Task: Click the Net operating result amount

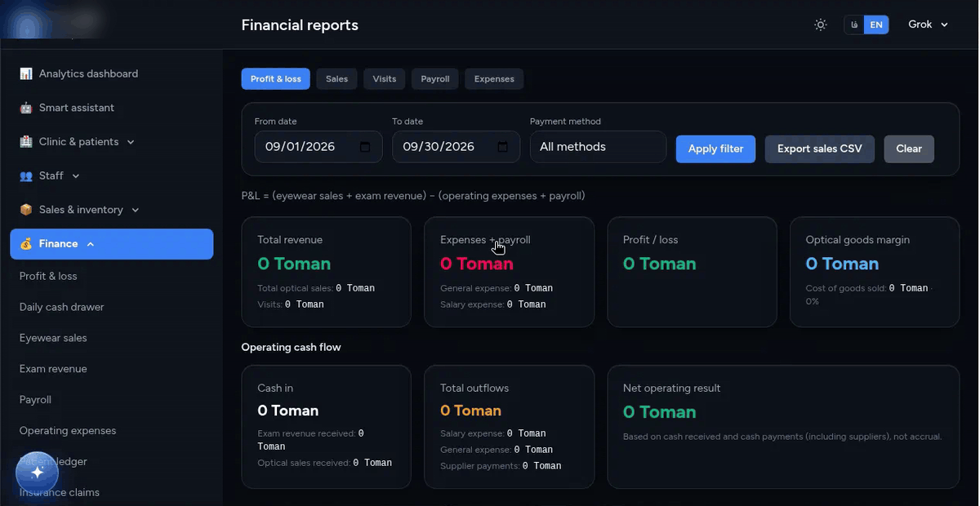Action: [660, 412]
